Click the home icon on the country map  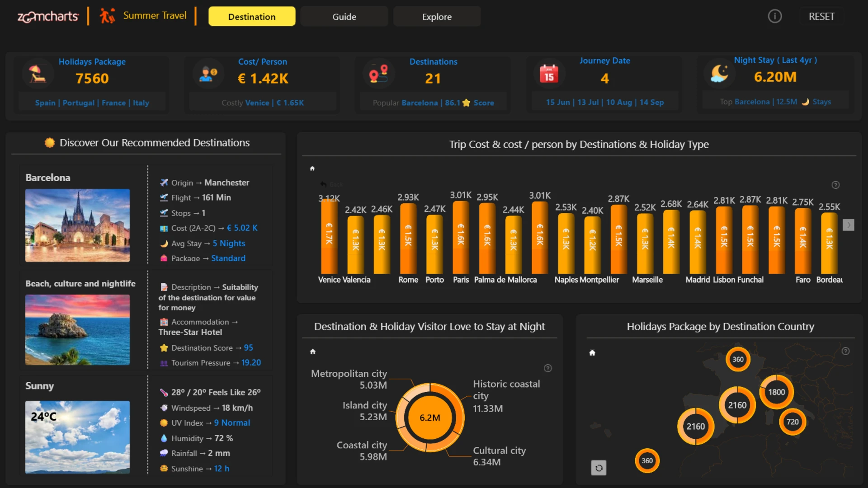point(592,353)
